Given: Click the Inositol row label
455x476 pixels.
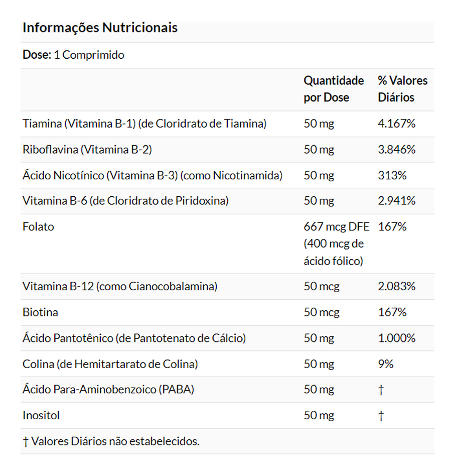Looking at the screenshot, I should click(x=41, y=416).
